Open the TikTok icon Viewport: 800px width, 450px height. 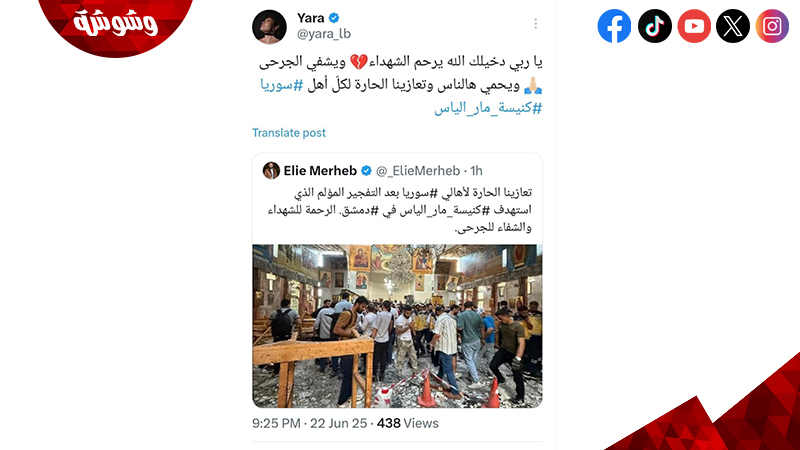[x=655, y=26]
